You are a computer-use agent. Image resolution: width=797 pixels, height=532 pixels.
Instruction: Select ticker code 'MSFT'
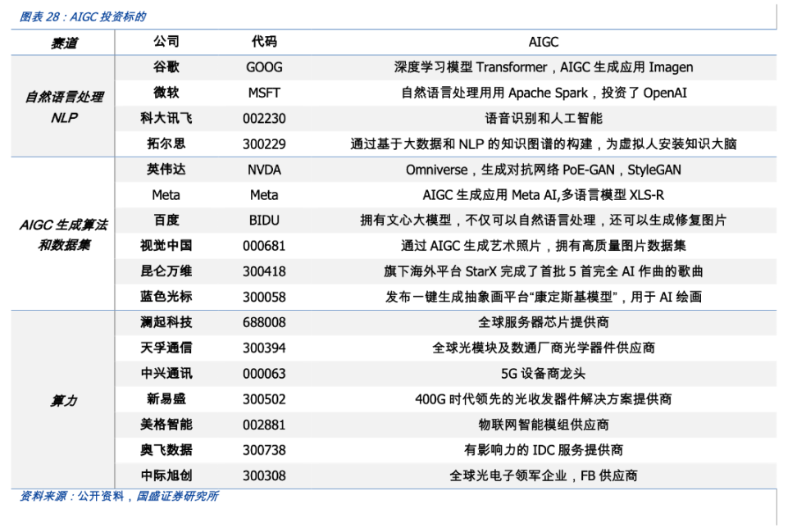coord(264,93)
